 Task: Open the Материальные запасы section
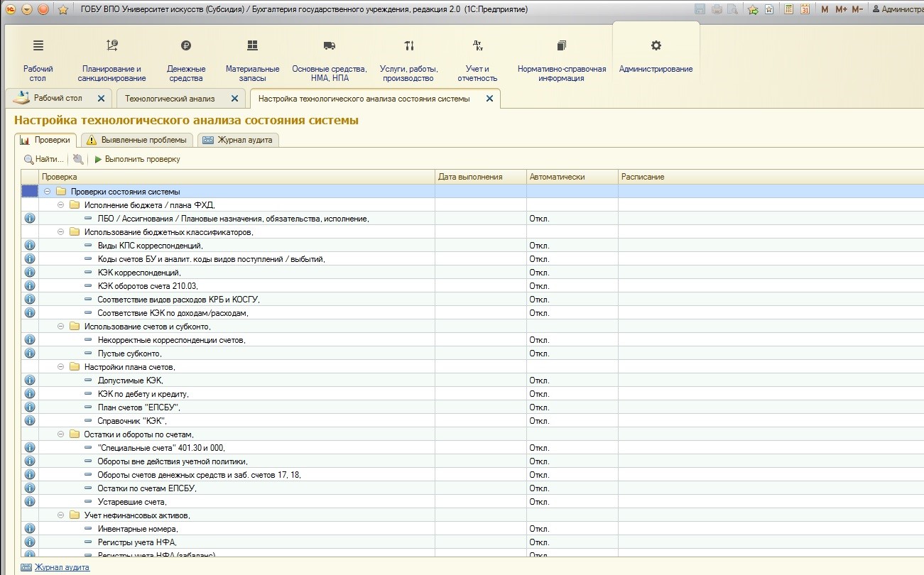(252, 60)
